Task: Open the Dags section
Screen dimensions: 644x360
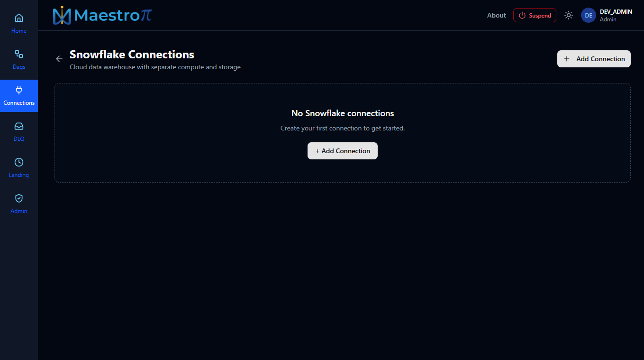Action: pyautogui.click(x=19, y=60)
